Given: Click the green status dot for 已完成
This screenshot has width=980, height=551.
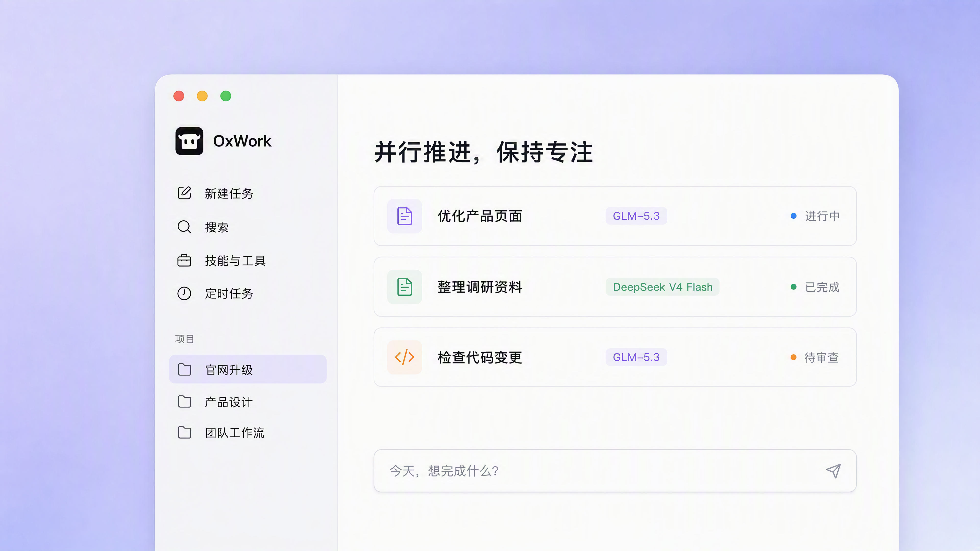Looking at the screenshot, I should pyautogui.click(x=794, y=287).
